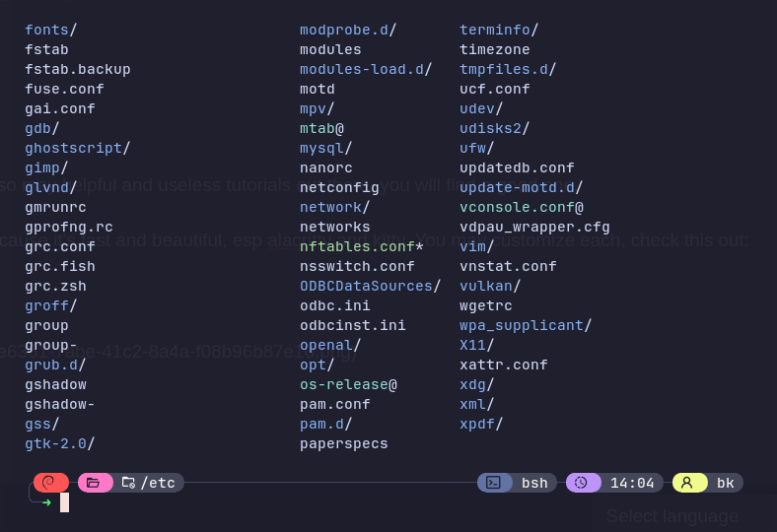The image size is (777, 532).
Task: Click the bk username label
Action: [x=726, y=483]
